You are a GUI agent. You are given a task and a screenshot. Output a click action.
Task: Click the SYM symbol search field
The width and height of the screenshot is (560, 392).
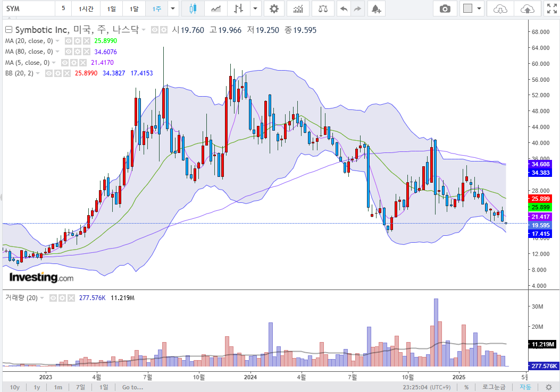(x=29, y=8)
